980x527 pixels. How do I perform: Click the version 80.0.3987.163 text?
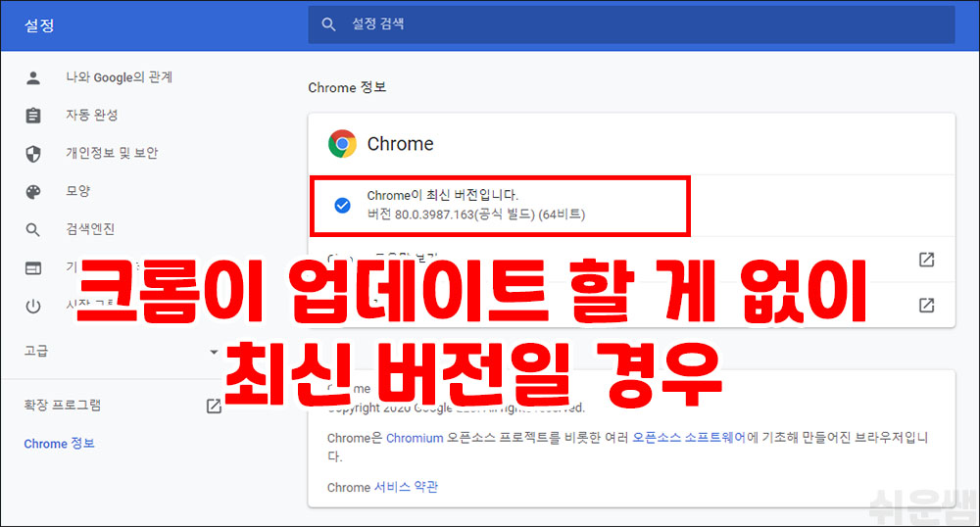tap(476, 215)
